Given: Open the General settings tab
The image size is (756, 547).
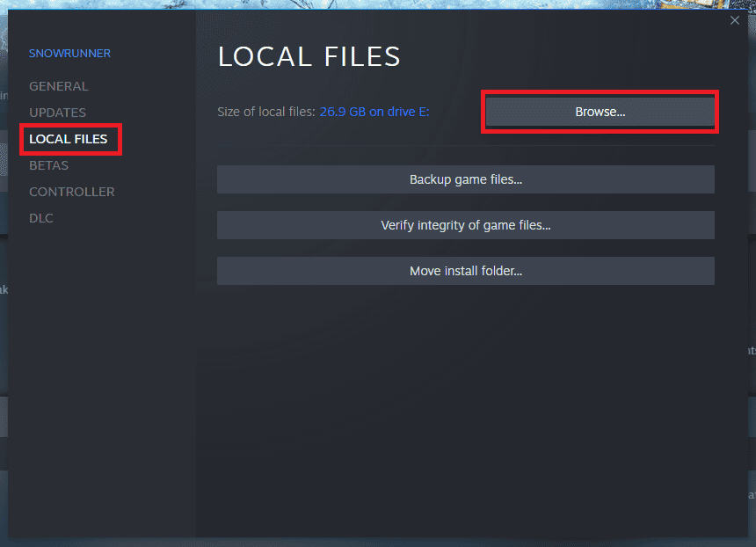Looking at the screenshot, I should click(59, 86).
